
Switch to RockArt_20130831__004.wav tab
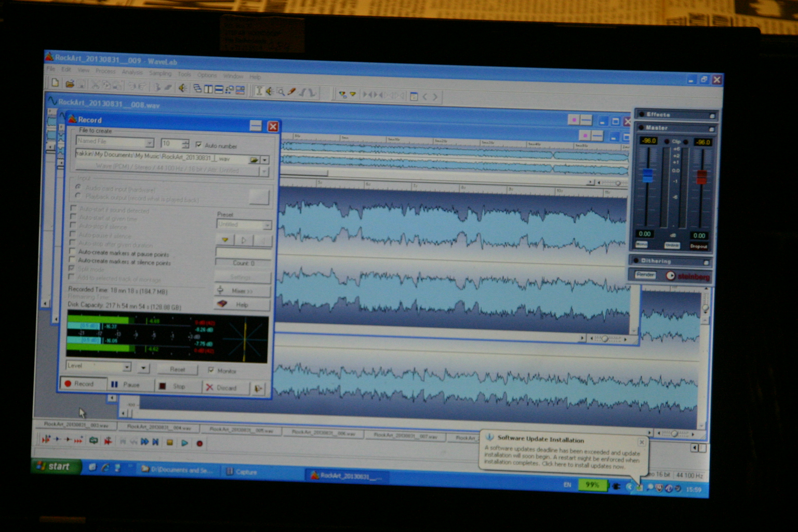click(x=159, y=428)
